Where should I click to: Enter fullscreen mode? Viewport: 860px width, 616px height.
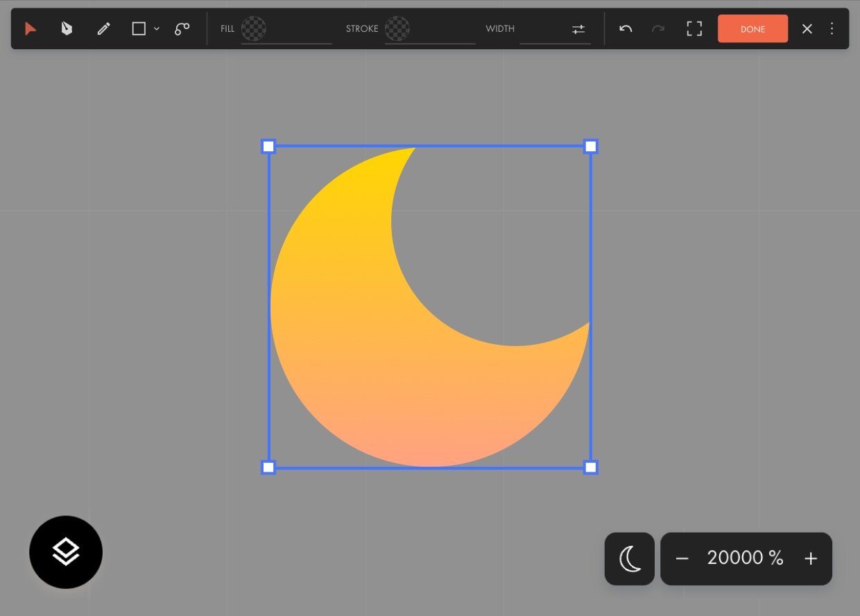(694, 28)
